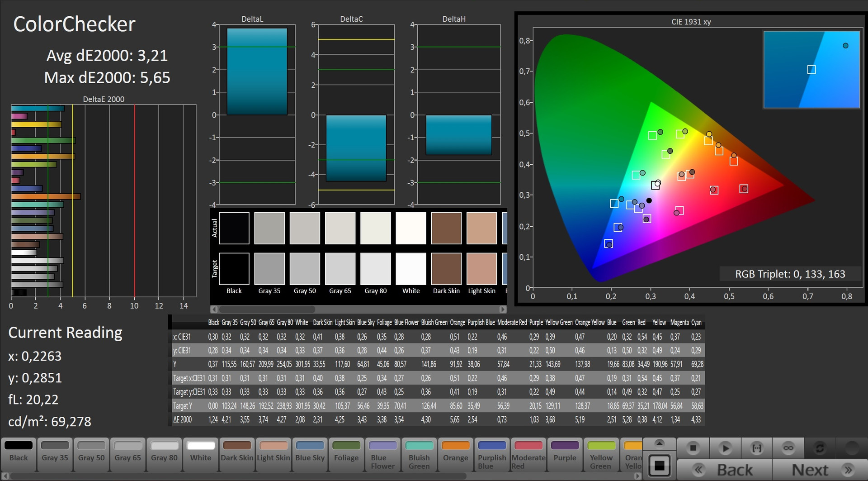Screen dimensions: 868x481
Task: Click right arrow of bottom color selector scrollbar
Action: pos(637,476)
